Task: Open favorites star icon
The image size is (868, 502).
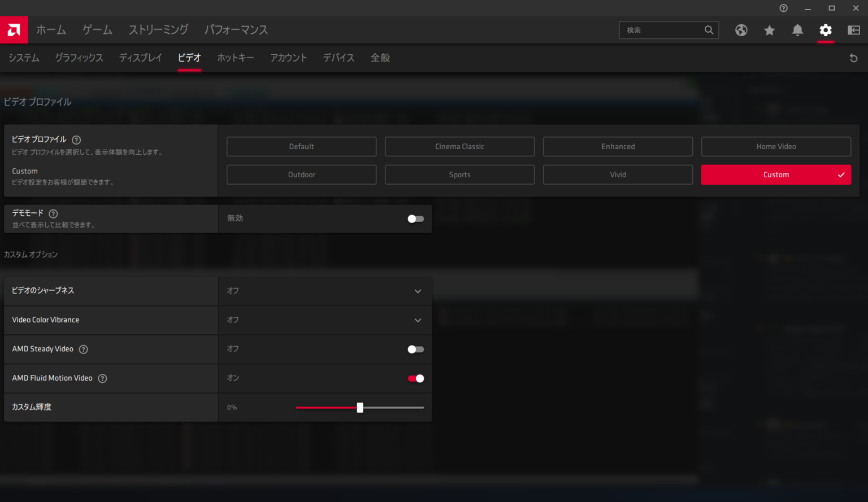Action: point(769,30)
